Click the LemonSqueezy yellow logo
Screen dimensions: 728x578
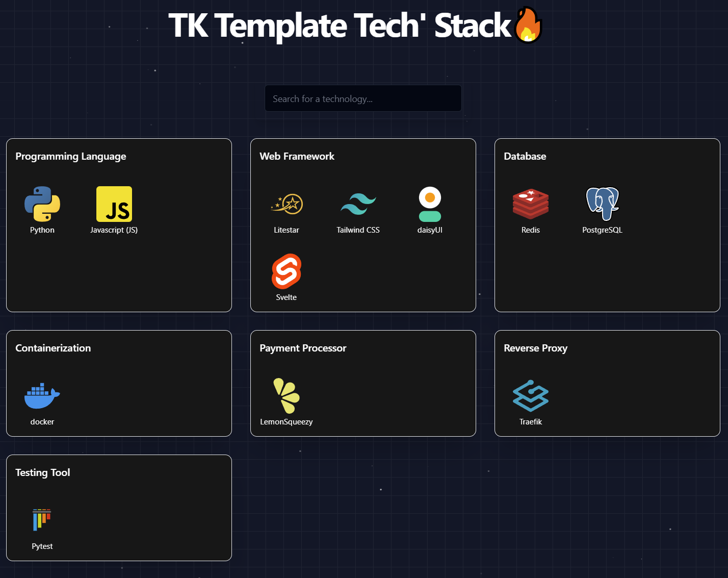(287, 396)
